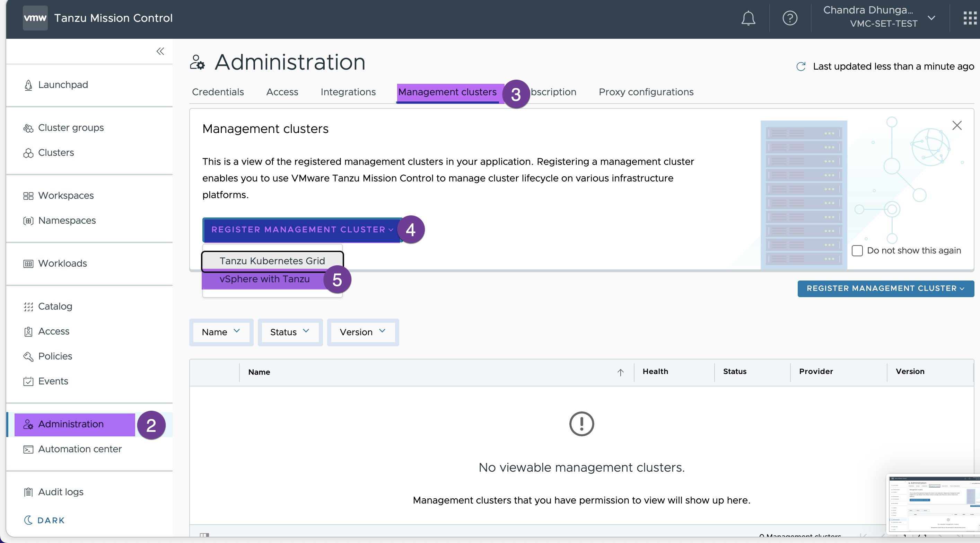This screenshot has height=543, width=980.
Task: Select Tanzu Kubernetes Grid option
Action: coord(272,260)
